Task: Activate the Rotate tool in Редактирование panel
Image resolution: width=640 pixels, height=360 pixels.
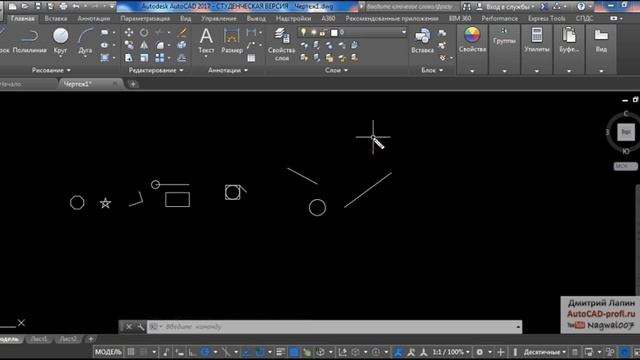Action: 144,32
